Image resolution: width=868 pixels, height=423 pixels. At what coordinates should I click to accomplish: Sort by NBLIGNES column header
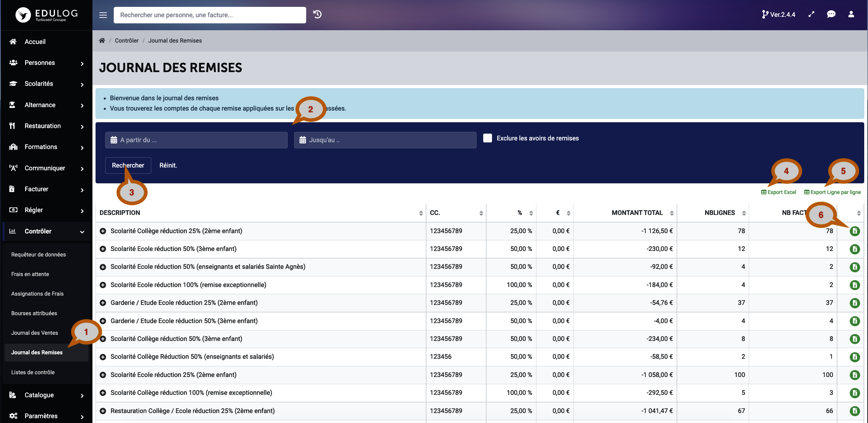713,213
